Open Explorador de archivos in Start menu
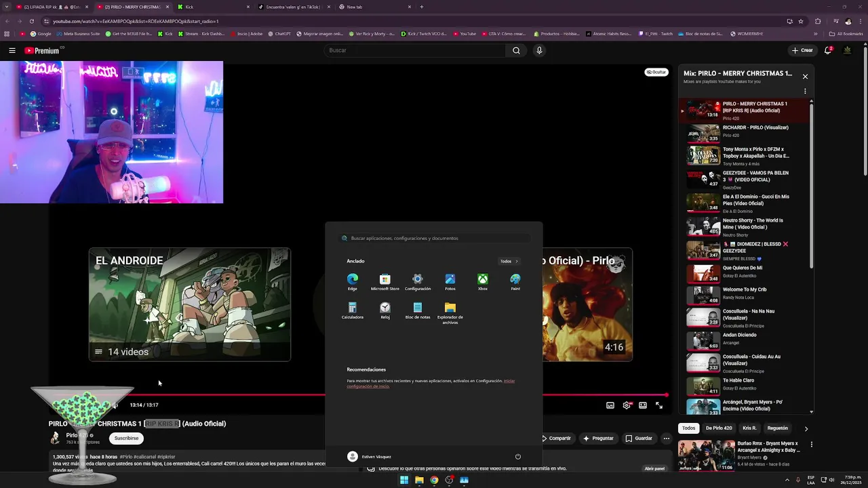The width and height of the screenshot is (868, 488). (x=450, y=313)
